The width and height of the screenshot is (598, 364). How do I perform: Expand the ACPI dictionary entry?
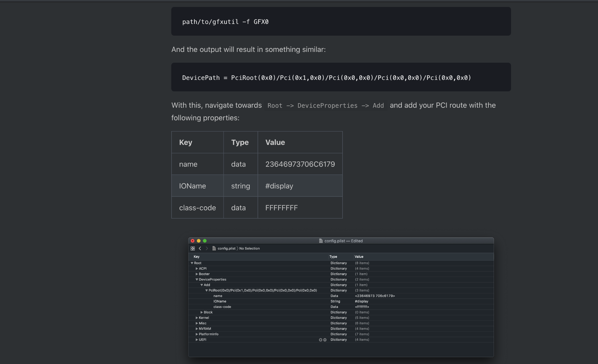click(x=197, y=269)
